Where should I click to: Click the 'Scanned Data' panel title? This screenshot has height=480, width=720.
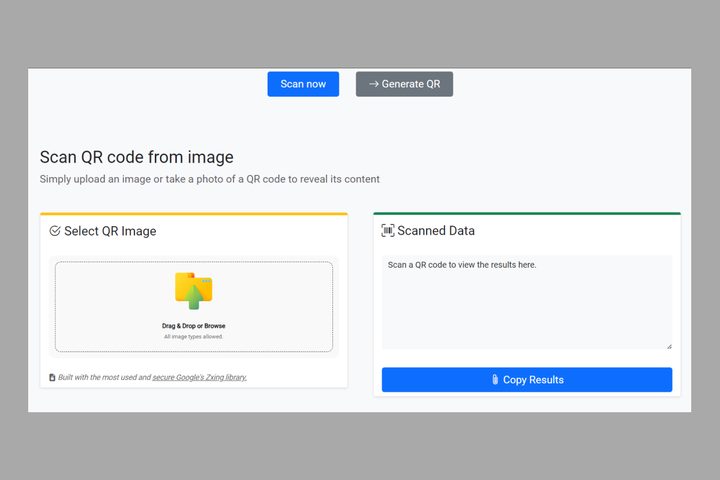[x=436, y=231]
